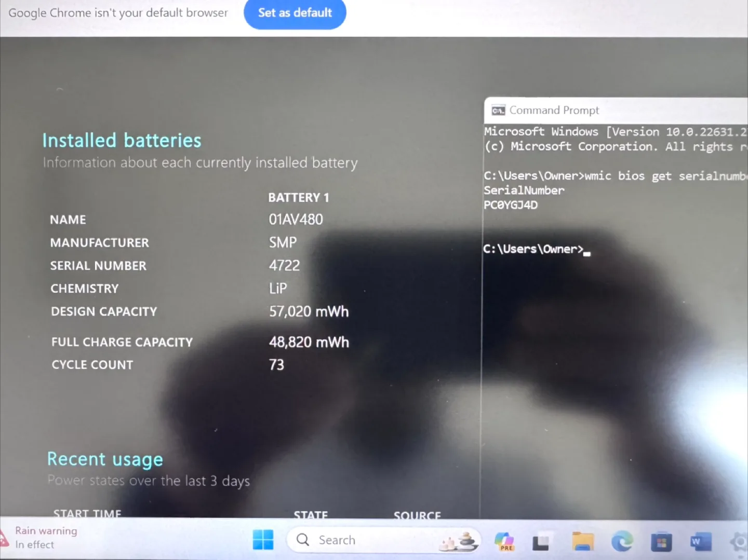748x560 pixels.
Task: Click the Set as default button
Action: click(295, 13)
